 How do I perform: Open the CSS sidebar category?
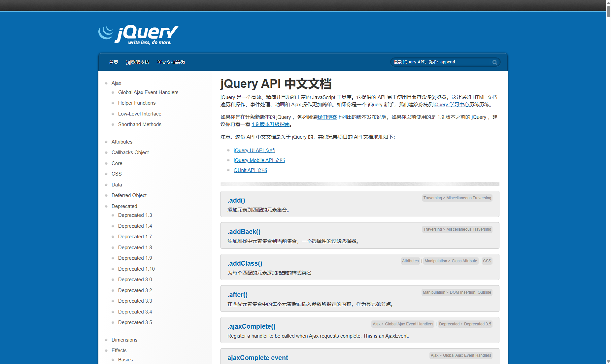click(x=117, y=174)
